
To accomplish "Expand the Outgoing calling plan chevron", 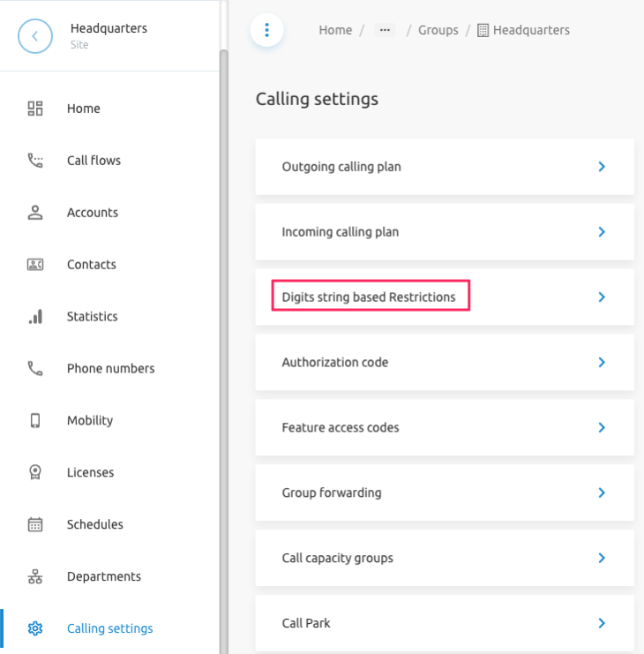I will [602, 167].
